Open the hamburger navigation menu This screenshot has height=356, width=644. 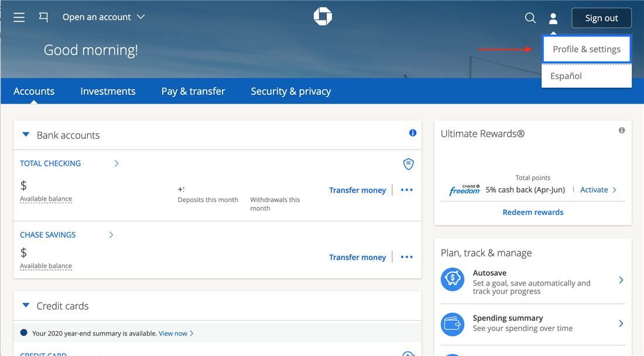pos(19,17)
